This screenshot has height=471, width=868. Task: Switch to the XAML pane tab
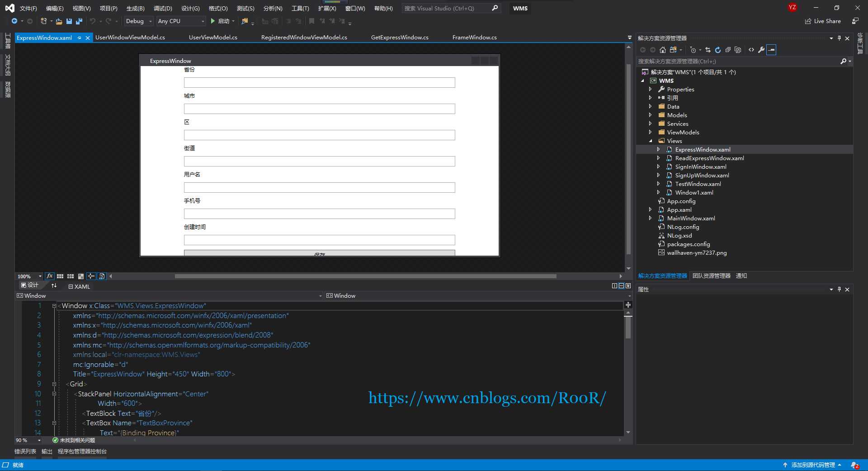[x=79, y=286]
